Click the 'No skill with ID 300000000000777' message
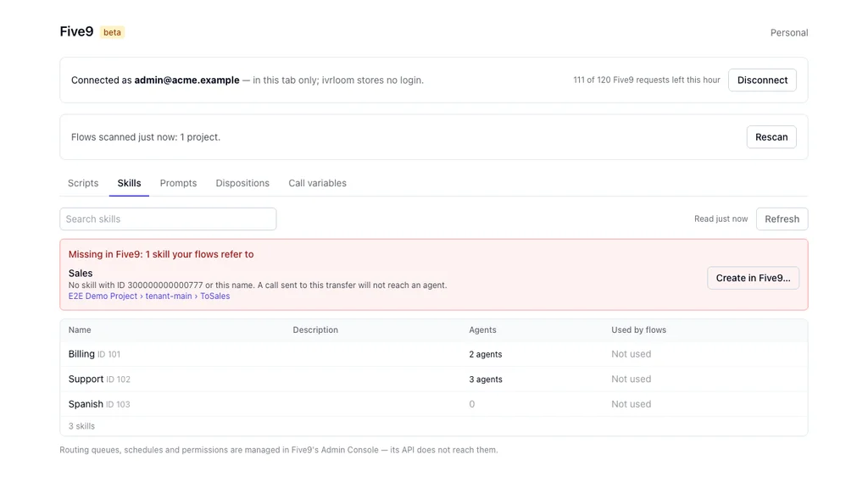The width and height of the screenshot is (868, 482). point(258,285)
